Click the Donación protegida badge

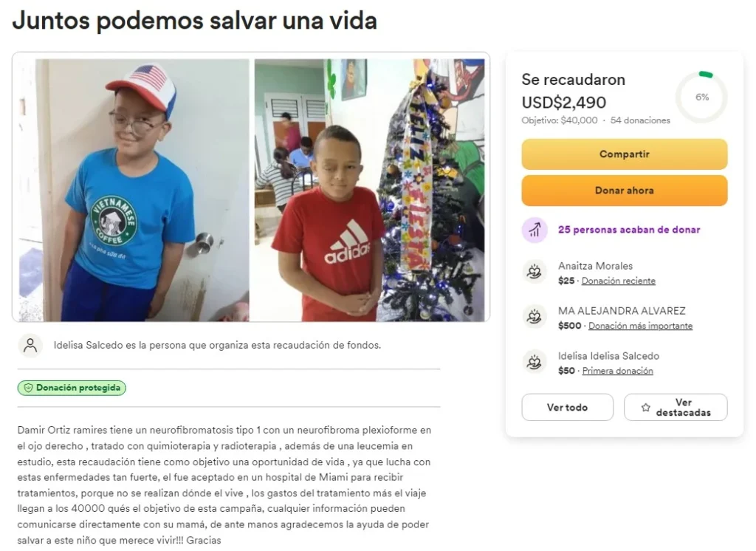[72, 388]
